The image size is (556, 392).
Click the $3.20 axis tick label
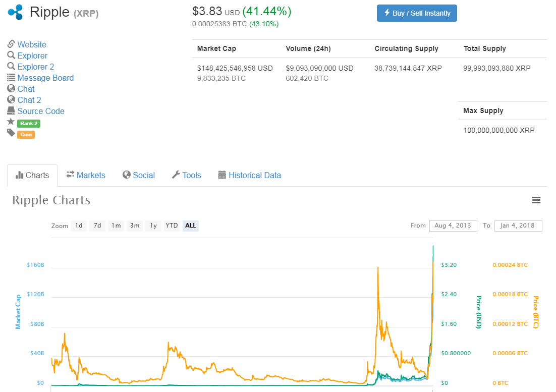(x=449, y=265)
